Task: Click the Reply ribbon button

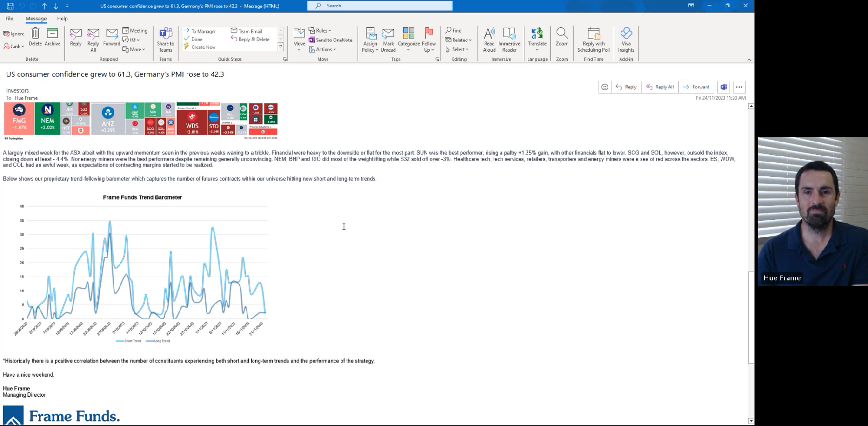Action: (76, 37)
